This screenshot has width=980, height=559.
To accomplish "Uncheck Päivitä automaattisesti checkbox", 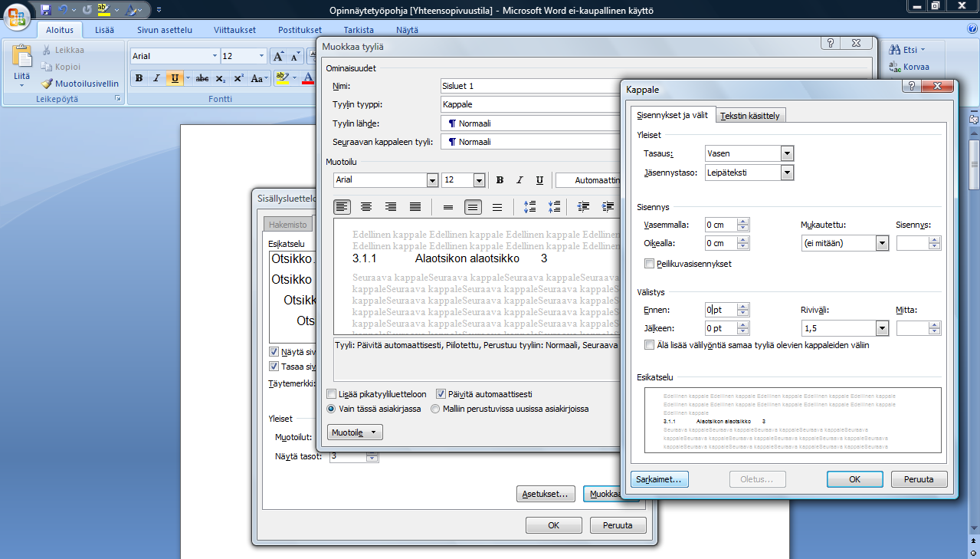I will tap(441, 394).
